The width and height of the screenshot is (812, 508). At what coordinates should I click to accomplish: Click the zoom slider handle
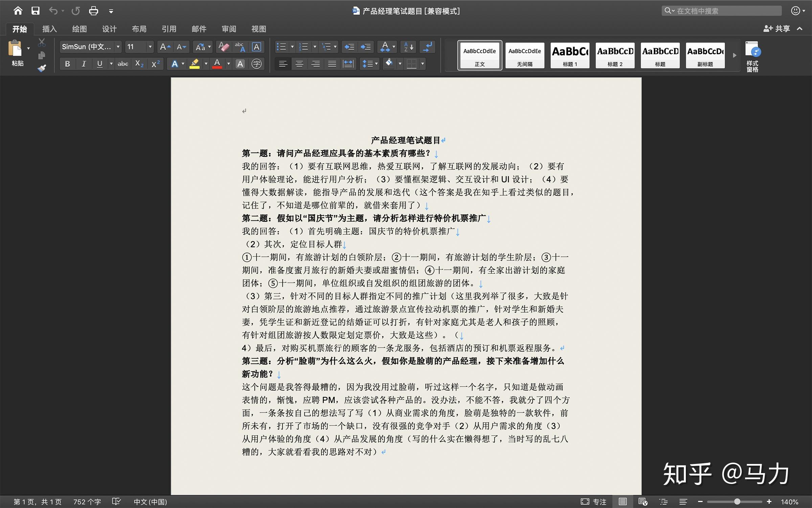[737, 502]
